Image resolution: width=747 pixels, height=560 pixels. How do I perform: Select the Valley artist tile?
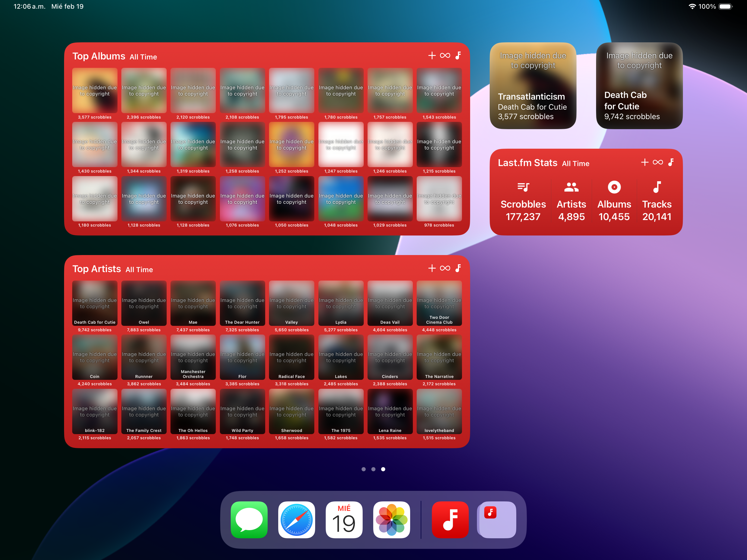tap(292, 303)
